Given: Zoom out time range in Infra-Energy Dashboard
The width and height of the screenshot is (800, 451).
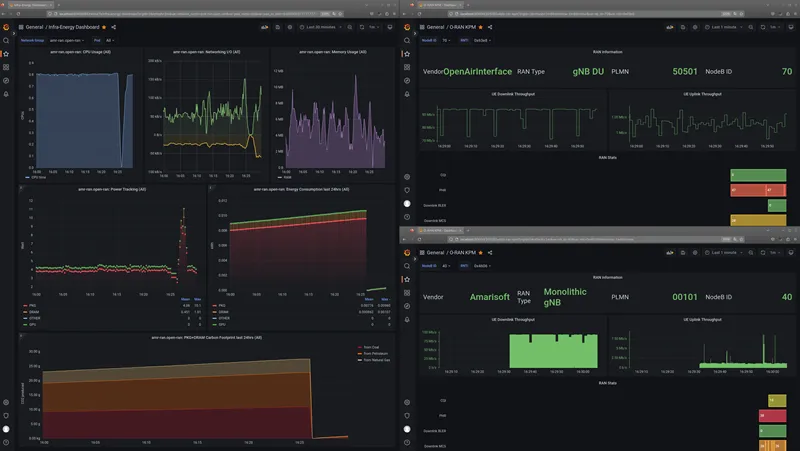Looking at the screenshot, I should point(350,27).
